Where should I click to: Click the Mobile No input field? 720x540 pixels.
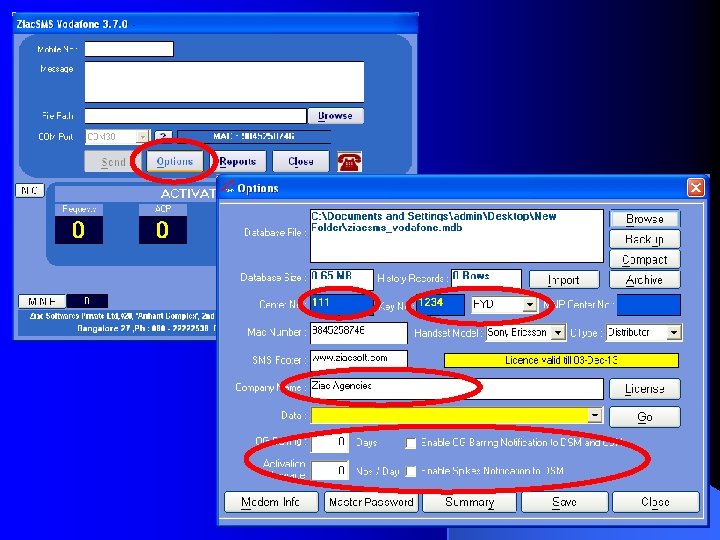129,49
